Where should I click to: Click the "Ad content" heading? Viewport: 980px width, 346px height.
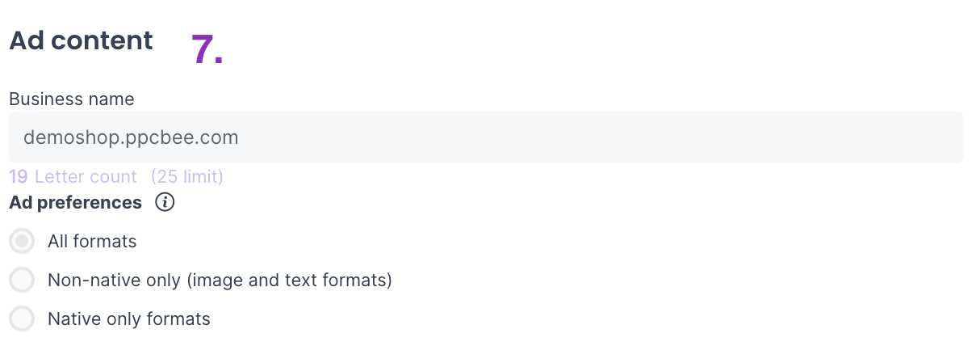pos(81,40)
